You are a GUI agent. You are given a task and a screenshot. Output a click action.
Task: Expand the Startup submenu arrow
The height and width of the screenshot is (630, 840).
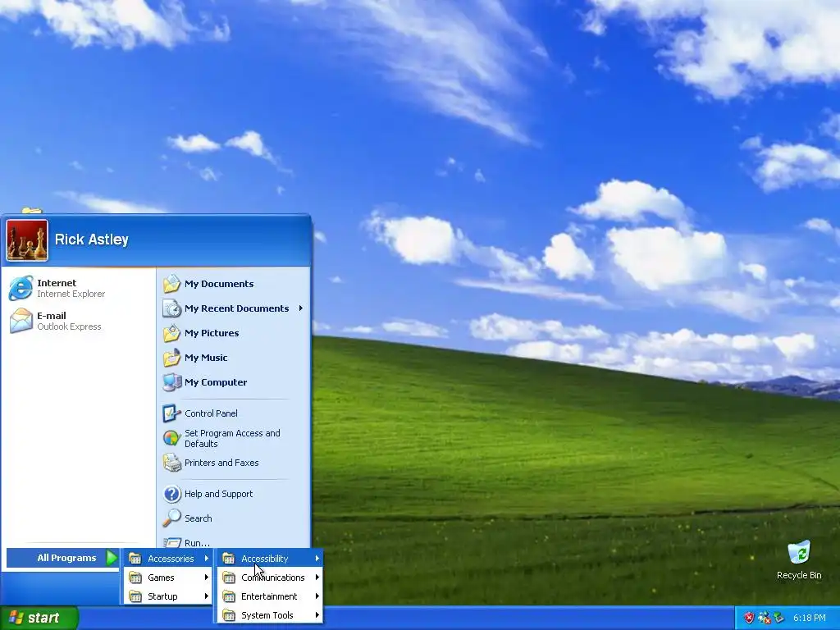[206, 596]
